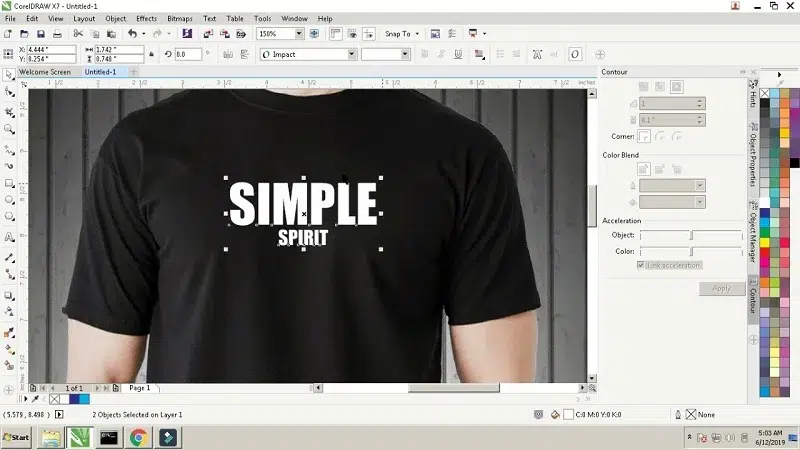Click the Color acceleration slider
This screenshot has width=800, height=450.
[x=691, y=252]
